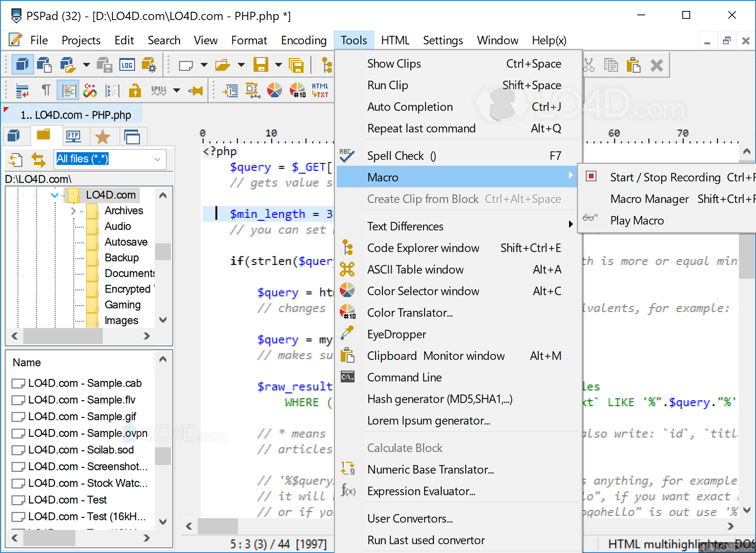Click the HTML to TXT conversion icon
The image size is (756, 553).
[x=321, y=90]
